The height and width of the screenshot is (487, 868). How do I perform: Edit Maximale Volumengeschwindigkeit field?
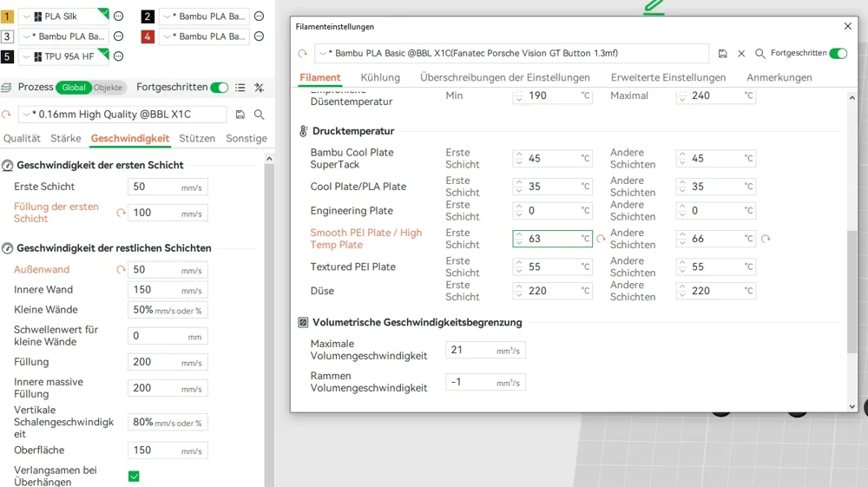(485, 351)
